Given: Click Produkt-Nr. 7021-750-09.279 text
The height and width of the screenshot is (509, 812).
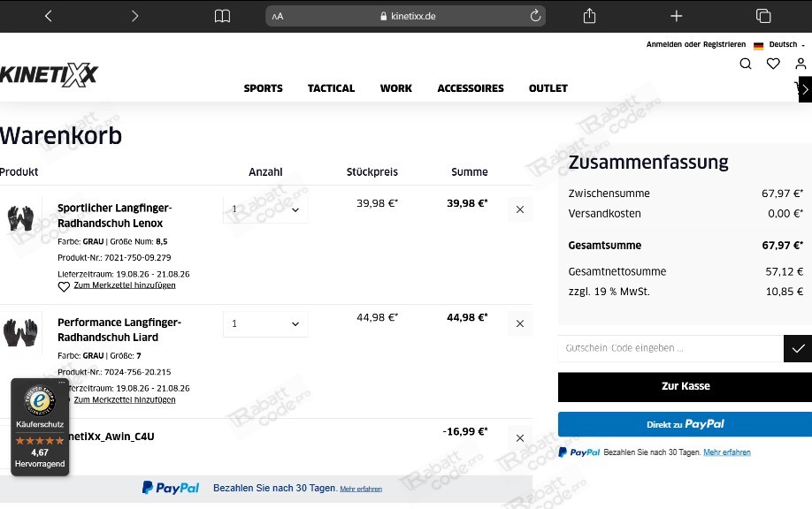Looking at the screenshot, I should [x=114, y=258].
